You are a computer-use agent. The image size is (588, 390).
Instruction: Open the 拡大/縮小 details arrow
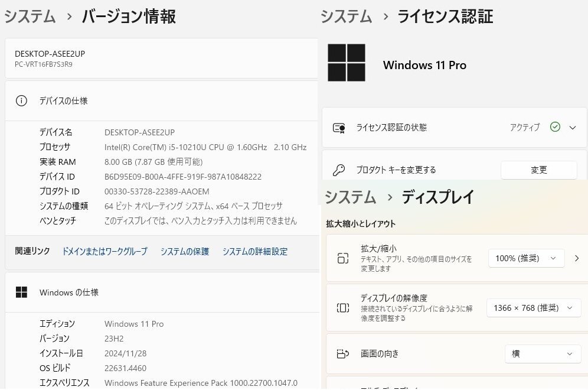[x=577, y=258]
